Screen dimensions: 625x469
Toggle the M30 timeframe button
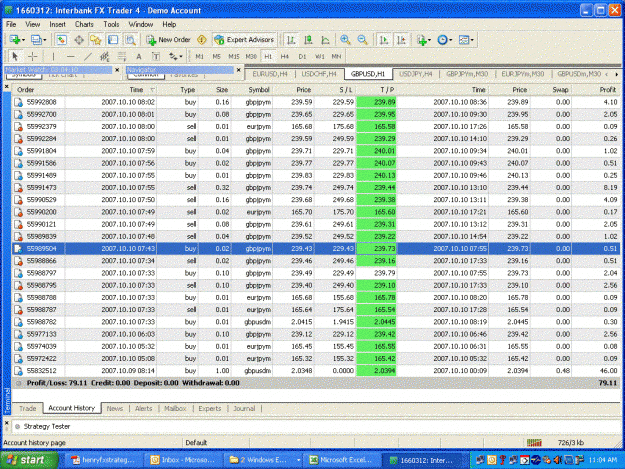251,57
